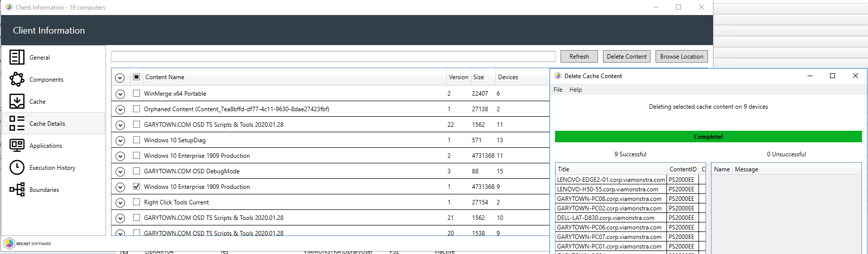Sort by Version column header
Viewport: 868px width, 254px height.
tap(458, 77)
